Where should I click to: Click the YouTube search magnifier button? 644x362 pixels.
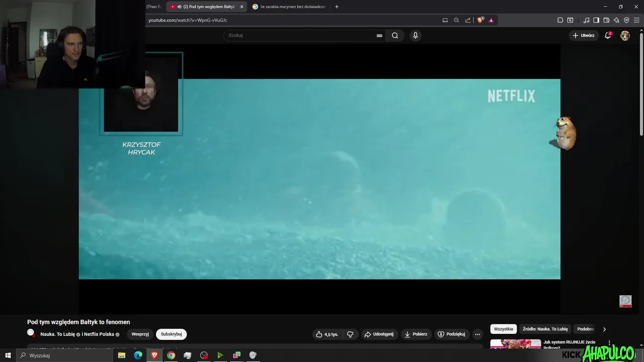395,35
